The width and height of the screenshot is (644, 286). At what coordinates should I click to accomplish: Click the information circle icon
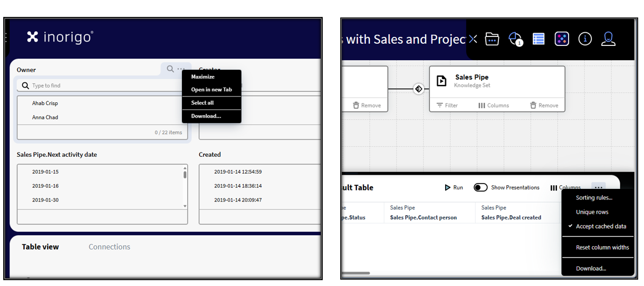pos(585,39)
